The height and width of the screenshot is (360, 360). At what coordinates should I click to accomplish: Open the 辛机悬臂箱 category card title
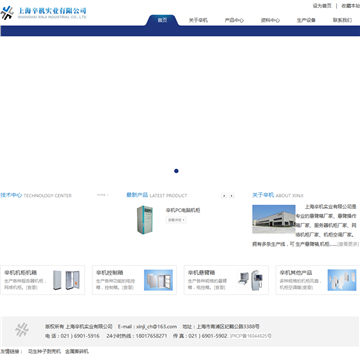tap(201, 272)
